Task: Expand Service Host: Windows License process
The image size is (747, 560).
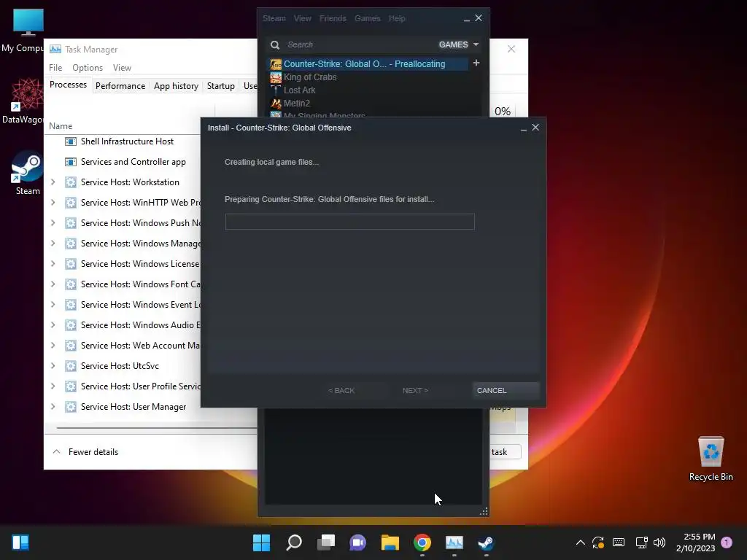Action: click(x=53, y=264)
